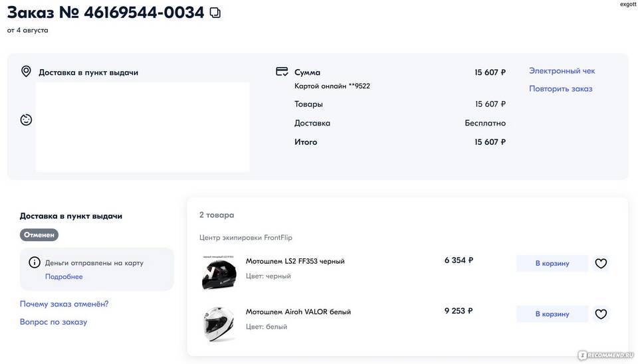Viewport: 638px width, 364px height.
Task: Open the Электронный чек link
Action: [x=562, y=71]
